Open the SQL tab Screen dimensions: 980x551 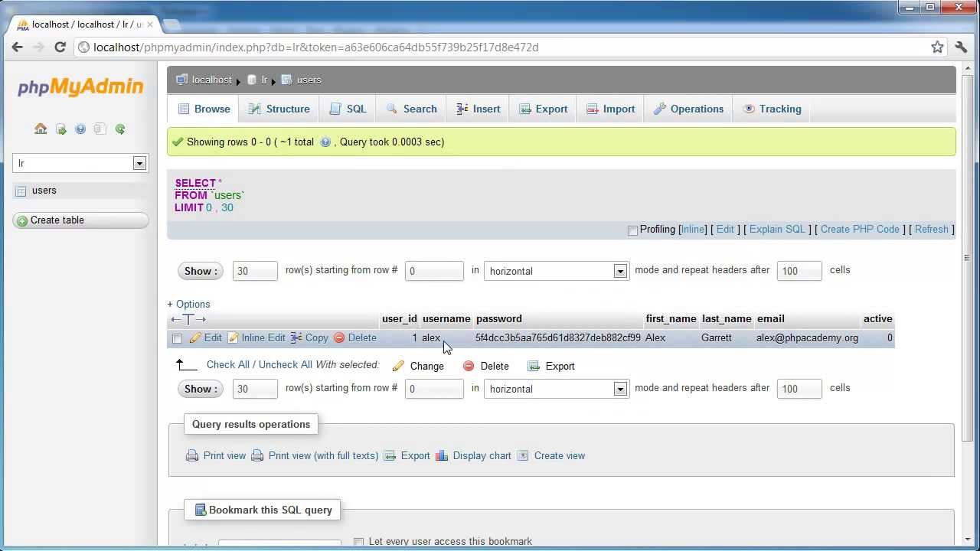coord(348,109)
